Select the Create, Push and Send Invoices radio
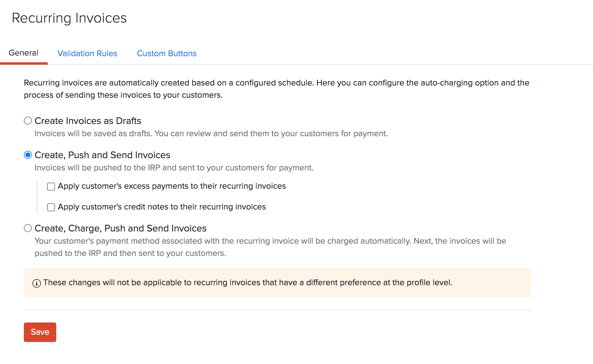 [x=28, y=155]
